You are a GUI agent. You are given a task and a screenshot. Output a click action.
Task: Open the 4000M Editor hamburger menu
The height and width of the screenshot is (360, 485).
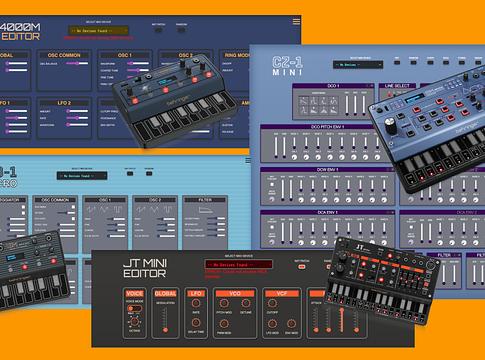296,22
